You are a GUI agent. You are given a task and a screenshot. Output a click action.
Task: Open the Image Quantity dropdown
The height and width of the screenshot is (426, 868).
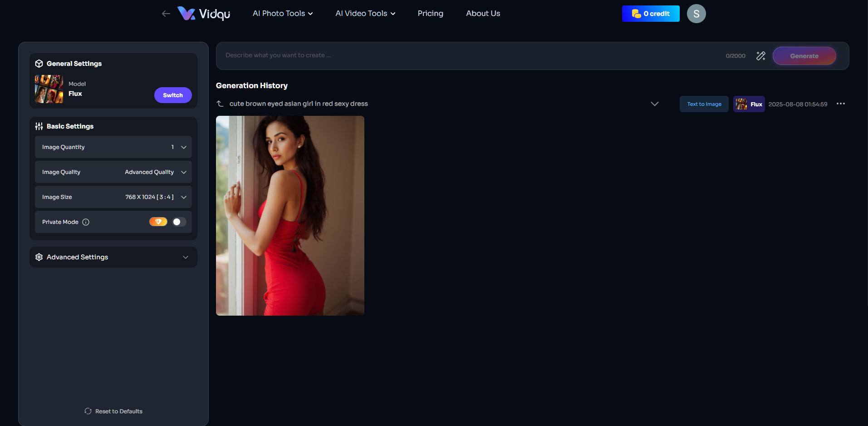(113, 147)
